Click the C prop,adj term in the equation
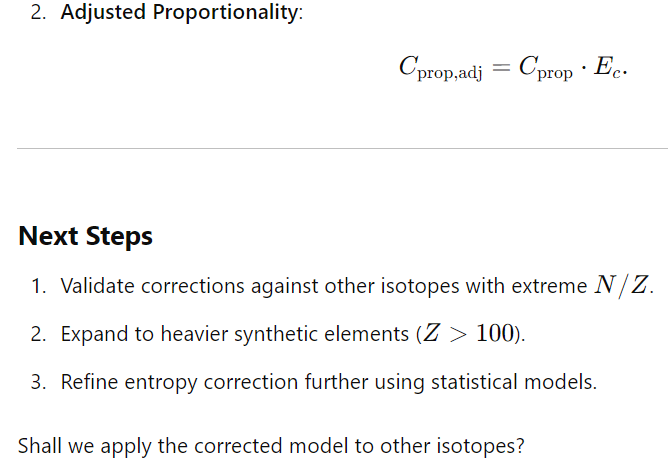Image resolution: width=668 pixels, height=468 pixels. [441, 68]
